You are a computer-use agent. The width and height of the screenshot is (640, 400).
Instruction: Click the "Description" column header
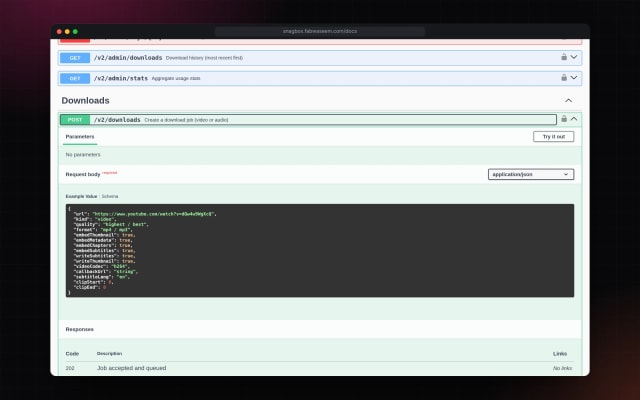point(109,353)
